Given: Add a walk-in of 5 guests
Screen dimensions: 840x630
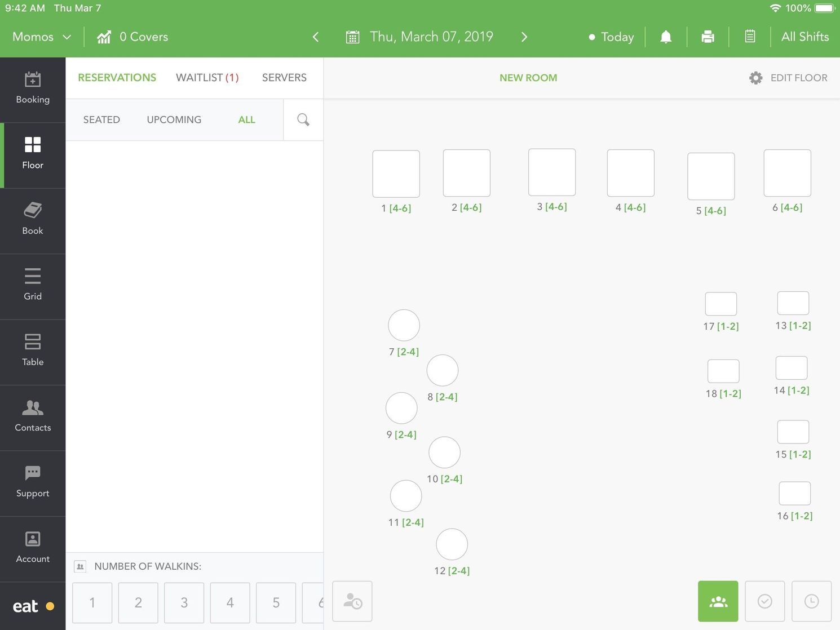Looking at the screenshot, I should click(x=276, y=603).
